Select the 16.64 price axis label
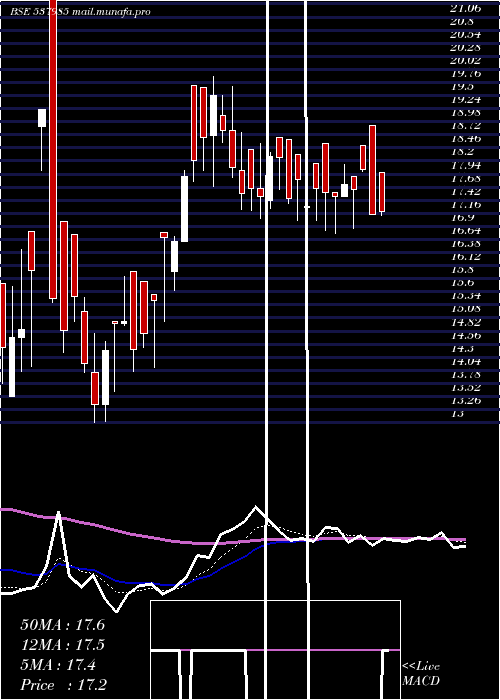The width and height of the screenshot is (500, 700). point(465,230)
